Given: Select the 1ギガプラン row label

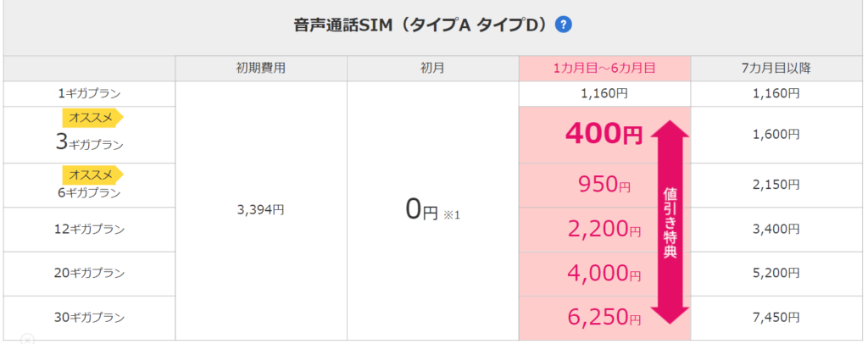Looking at the screenshot, I should 89,94.
